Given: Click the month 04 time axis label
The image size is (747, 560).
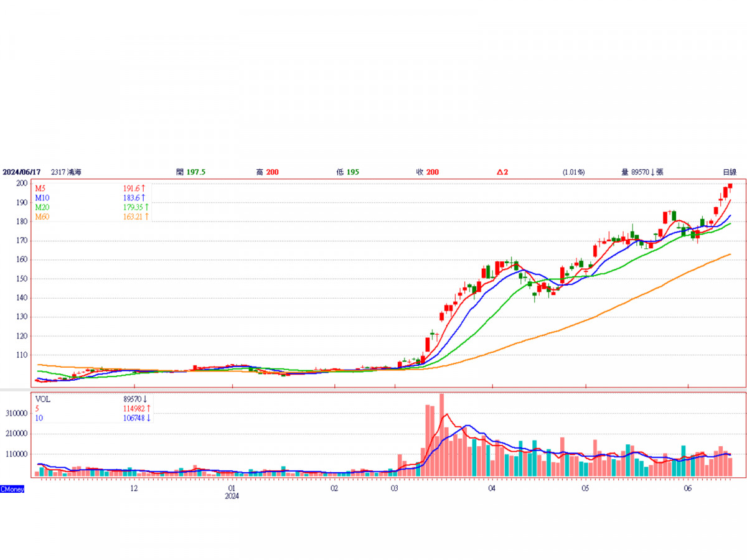Looking at the screenshot, I should tap(492, 488).
